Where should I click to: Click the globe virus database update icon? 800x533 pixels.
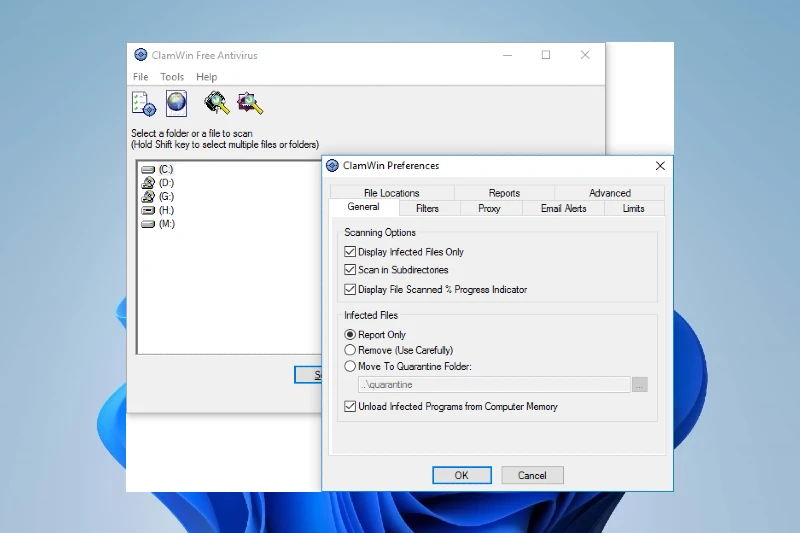click(x=177, y=104)
